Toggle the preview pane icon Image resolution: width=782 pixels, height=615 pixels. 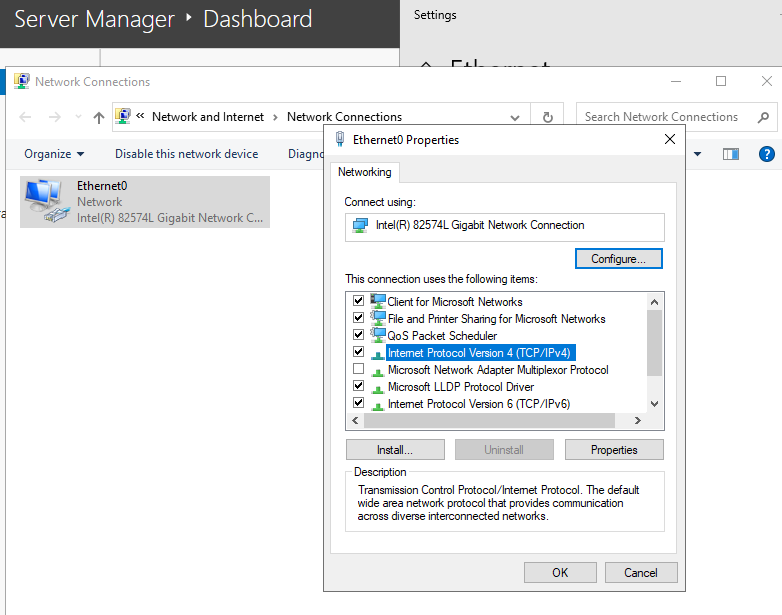731,154
